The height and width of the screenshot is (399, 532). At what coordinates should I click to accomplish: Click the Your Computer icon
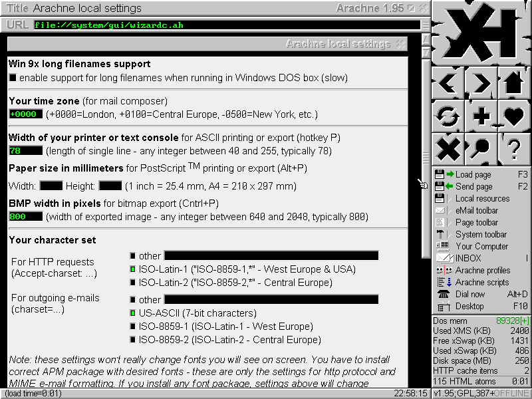pos(443,246)
